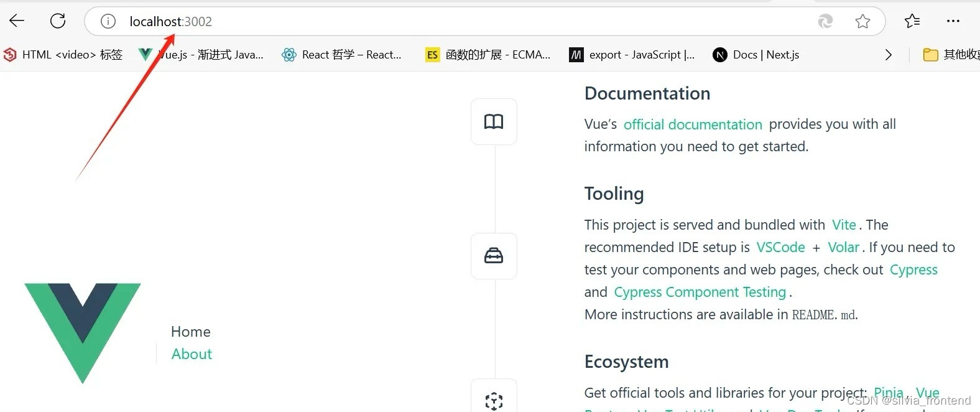This screenshot has height=412, width=980.
Task: Click the Edge sync icon in address bar
Action: tap(825, 22)
